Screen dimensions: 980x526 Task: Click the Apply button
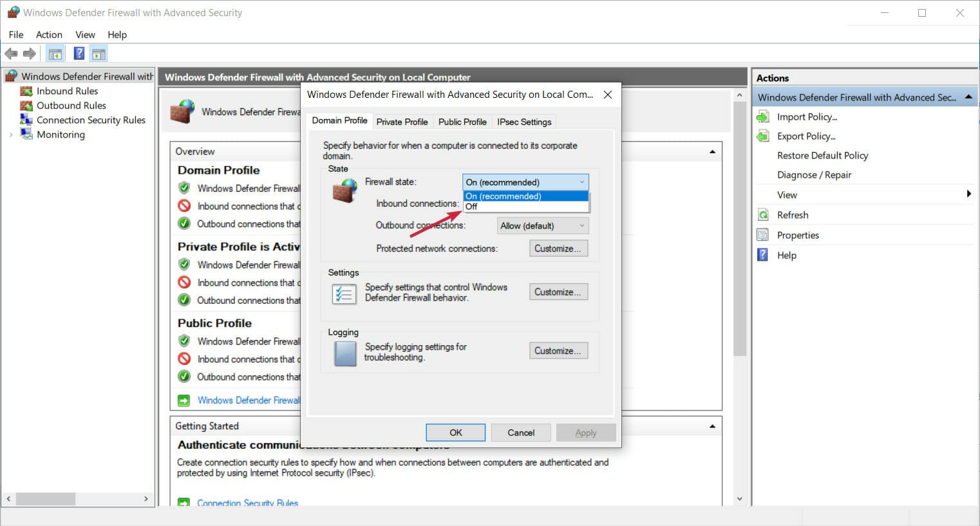pyautogui.click(x=586, y=433)
